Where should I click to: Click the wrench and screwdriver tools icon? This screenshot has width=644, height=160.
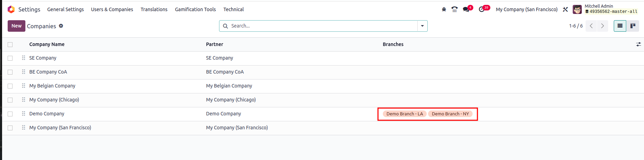[x=565, y=9]
